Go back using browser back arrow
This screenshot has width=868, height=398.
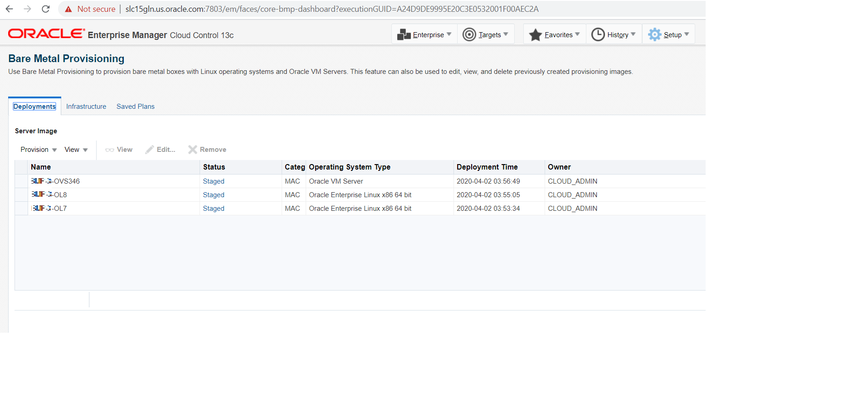tap(9, 9)
